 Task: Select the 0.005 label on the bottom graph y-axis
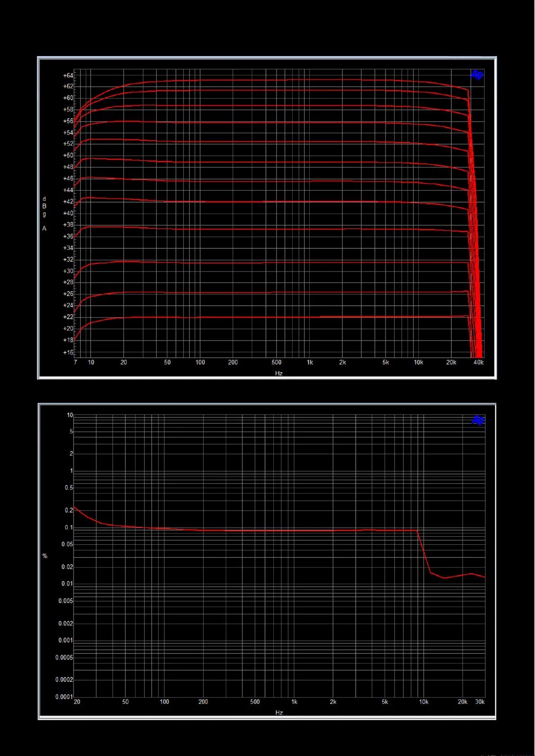[x=66, y=601]
